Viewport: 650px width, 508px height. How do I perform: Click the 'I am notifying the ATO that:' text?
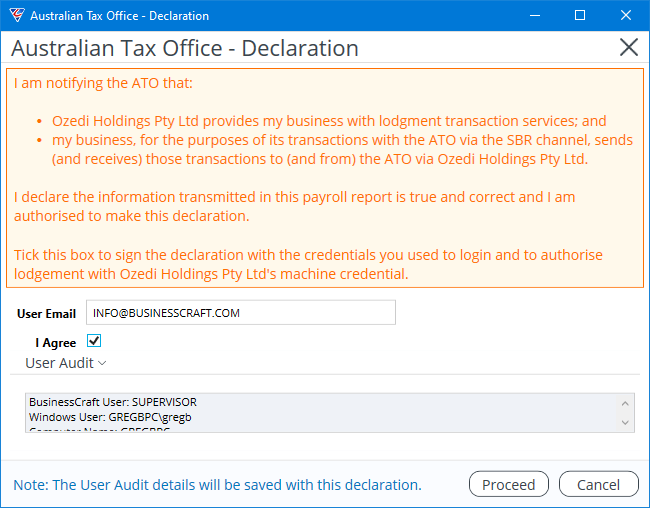pos(103,83)
